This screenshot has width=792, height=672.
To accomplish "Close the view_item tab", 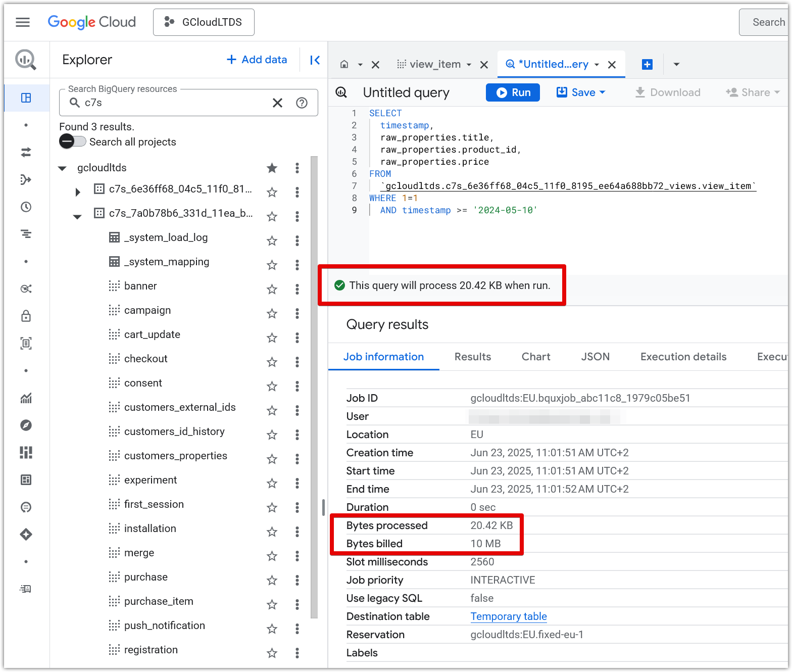I will (484, 65).
